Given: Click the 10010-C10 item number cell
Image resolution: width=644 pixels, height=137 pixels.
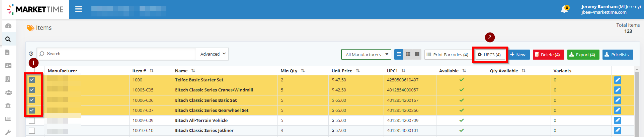Looking at the screenshot, I should [143, 130].
